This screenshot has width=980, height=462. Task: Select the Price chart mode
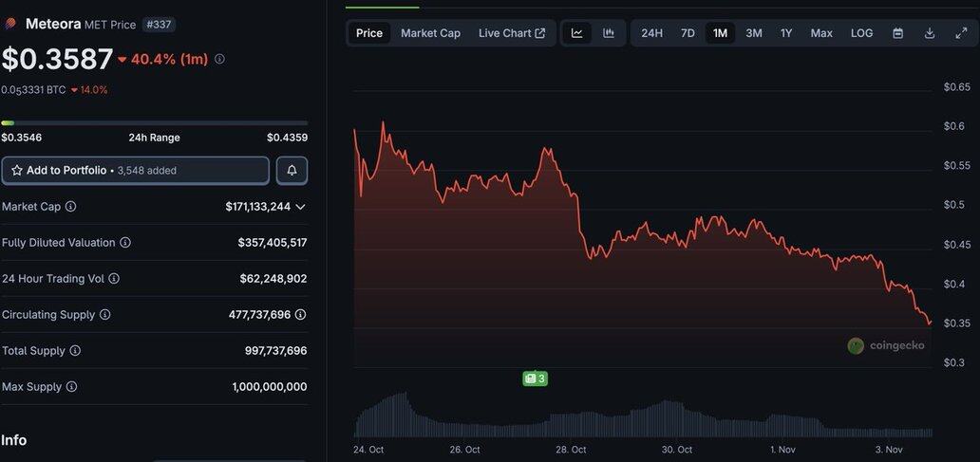[369, 33]
